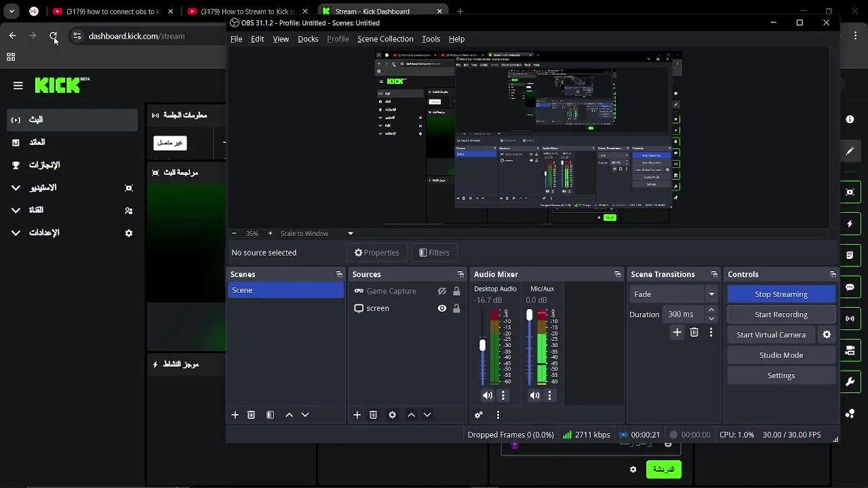Add a scene transition with plus icon
Image resolution: width=868 pixels, height=488 pixels.
[x=677, y=332]
